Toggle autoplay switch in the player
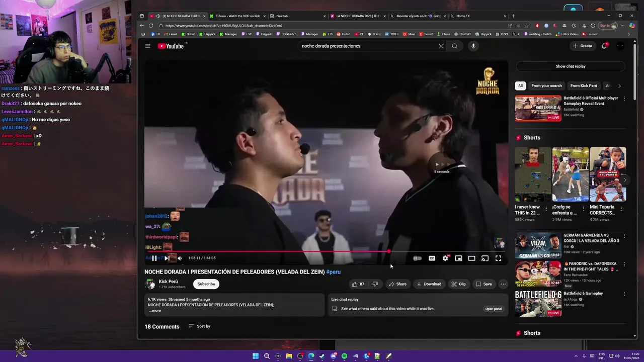The image size is (644, 362). (x=417, y=258)
